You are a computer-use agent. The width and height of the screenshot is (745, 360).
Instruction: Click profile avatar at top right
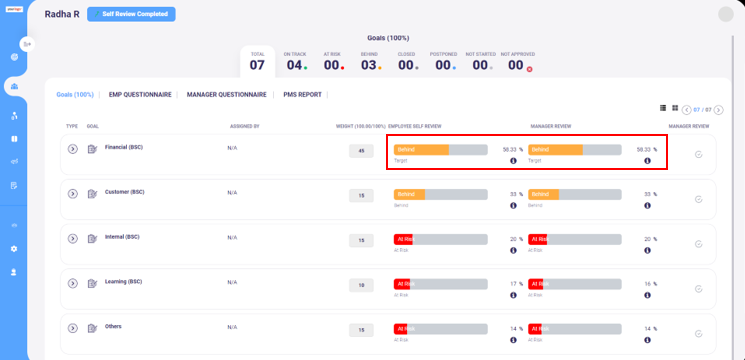[x=726, y=14]
